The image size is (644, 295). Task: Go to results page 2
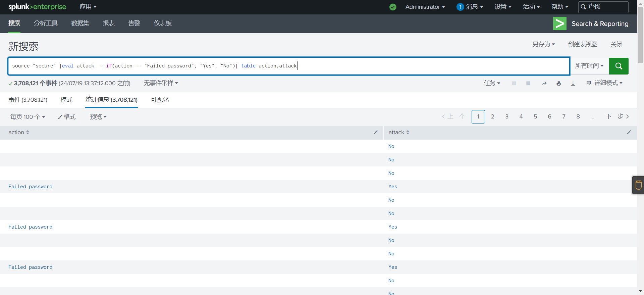pos(492,116)
